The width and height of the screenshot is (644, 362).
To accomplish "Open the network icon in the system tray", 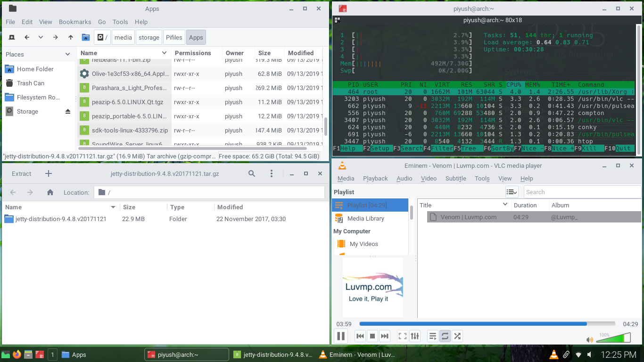I will point(578,354).
